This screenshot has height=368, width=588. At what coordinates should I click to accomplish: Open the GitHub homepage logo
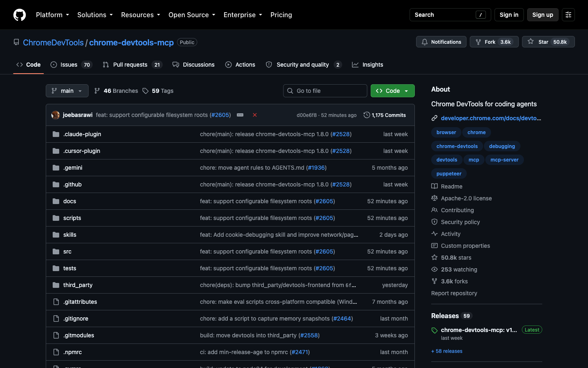click(20, 15)
